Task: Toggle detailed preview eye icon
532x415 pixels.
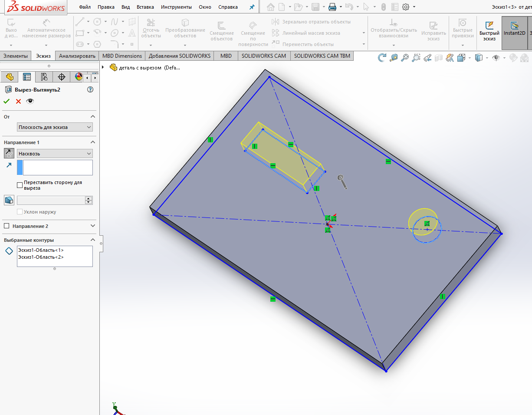Action: (x=30, y=101)
